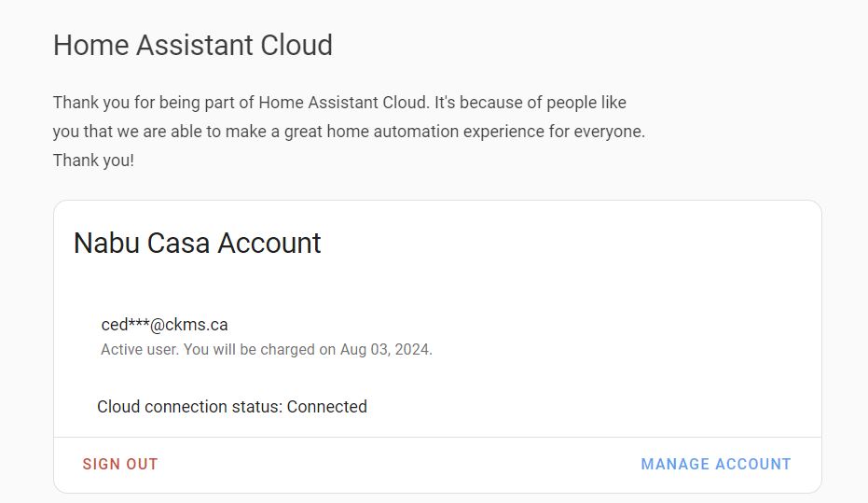The image size is (868, 503).
Task: Click the SIGN OUT button
Action: (120, 464)
